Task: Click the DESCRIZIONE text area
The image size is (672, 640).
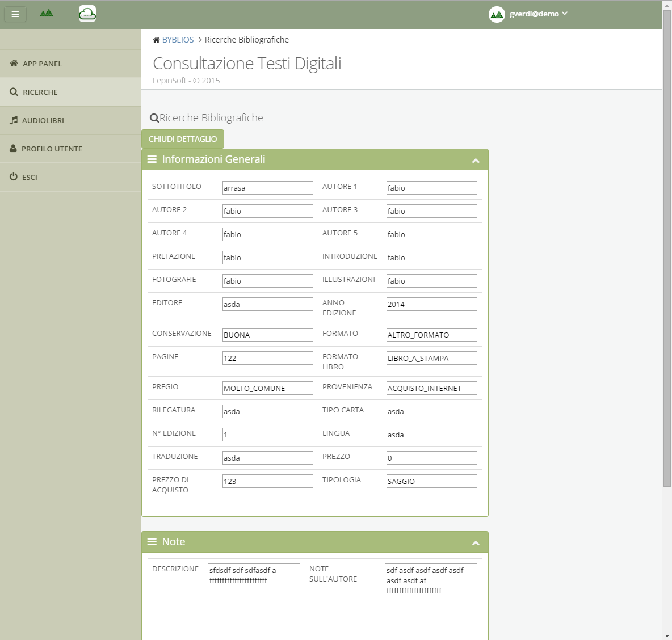Action: [x=254, y=602]
